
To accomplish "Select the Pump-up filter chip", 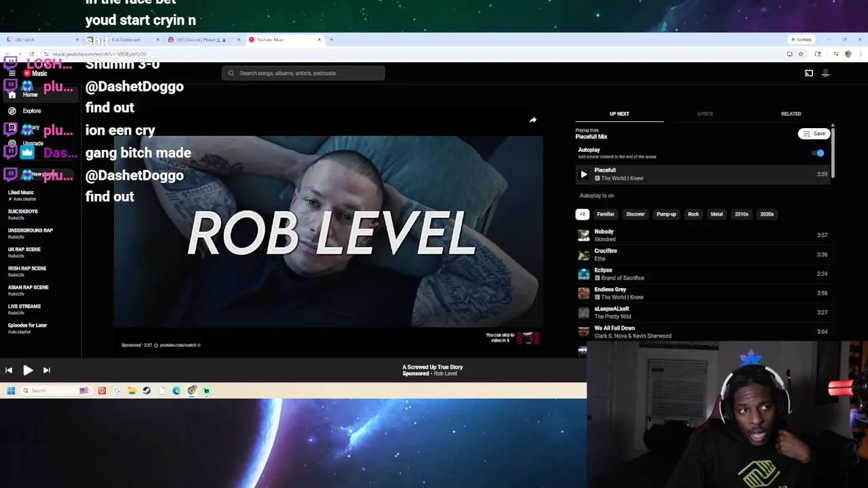I will [666, 214].
